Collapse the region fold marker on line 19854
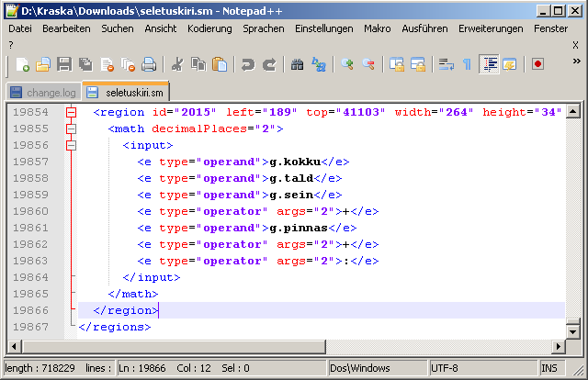Image resolution: width=588 pixels, height=380 pixels. pyautogui.click(x=72, y=112)
